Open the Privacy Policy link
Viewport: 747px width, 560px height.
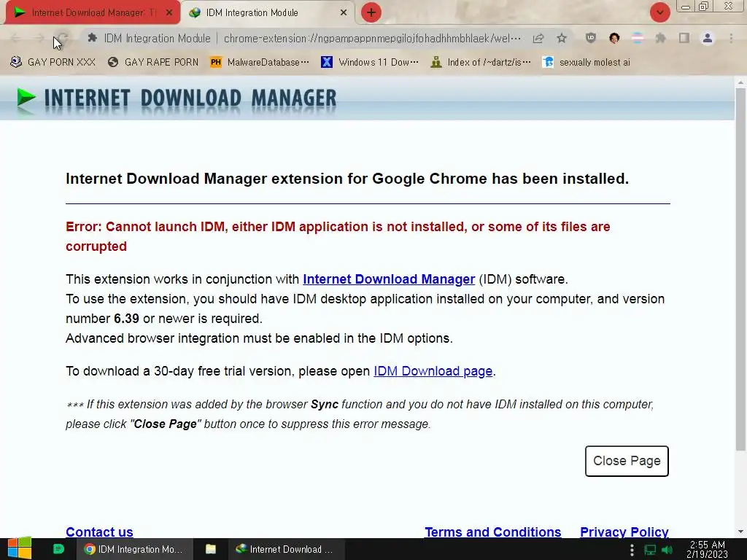click(624, 532)
